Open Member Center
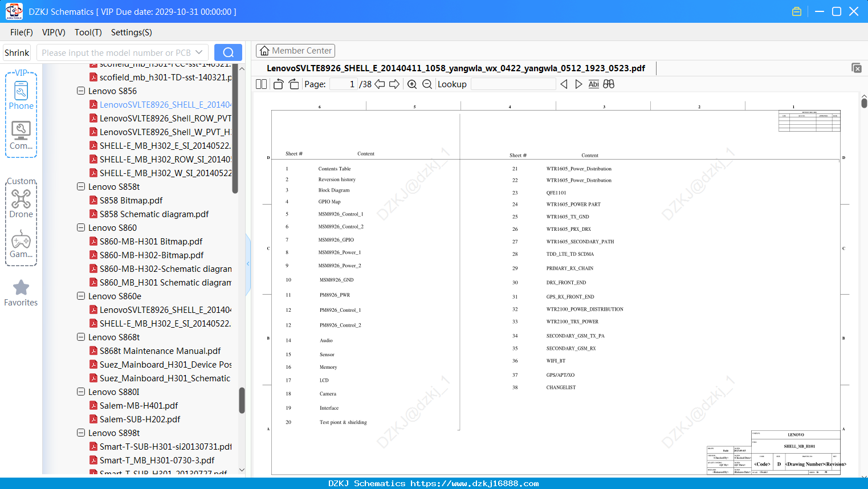Viewport: 868px width, 489px height. pos(295,51)
